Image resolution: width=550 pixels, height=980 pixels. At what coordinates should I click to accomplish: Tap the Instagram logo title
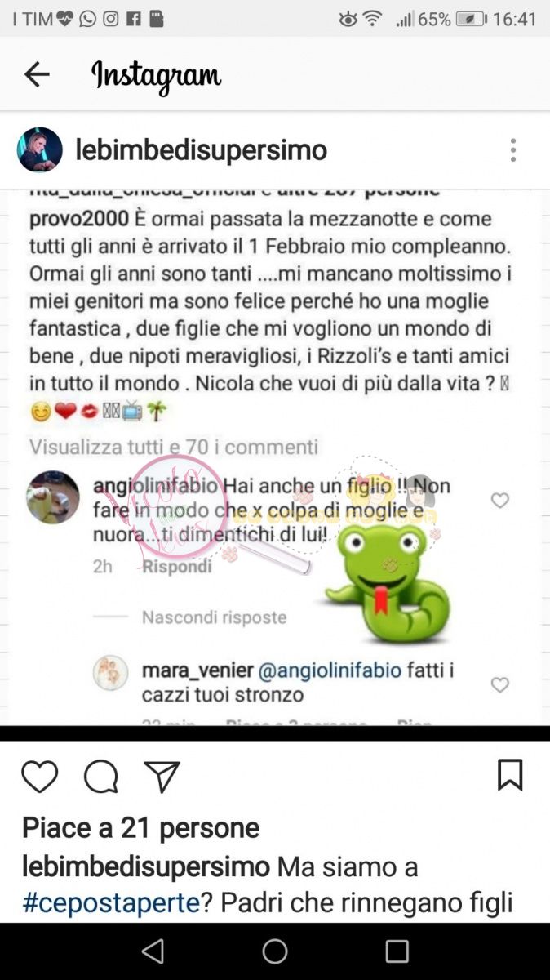click(x=156, y=76)
